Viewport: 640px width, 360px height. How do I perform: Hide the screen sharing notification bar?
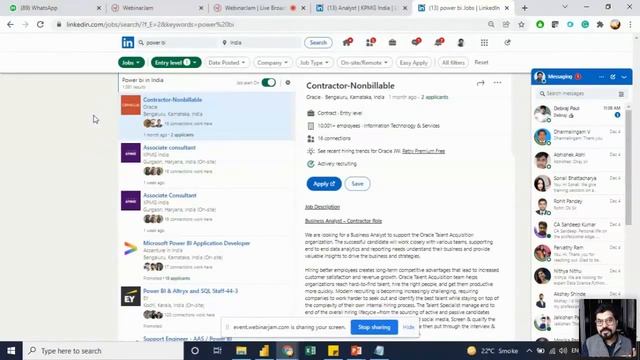(408, 327)
